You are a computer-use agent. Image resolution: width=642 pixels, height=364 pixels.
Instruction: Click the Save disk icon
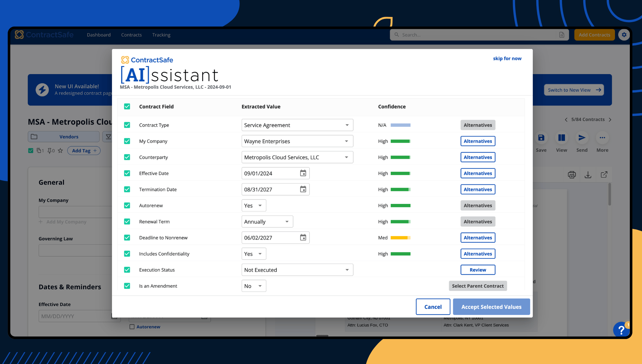(541, 138)
